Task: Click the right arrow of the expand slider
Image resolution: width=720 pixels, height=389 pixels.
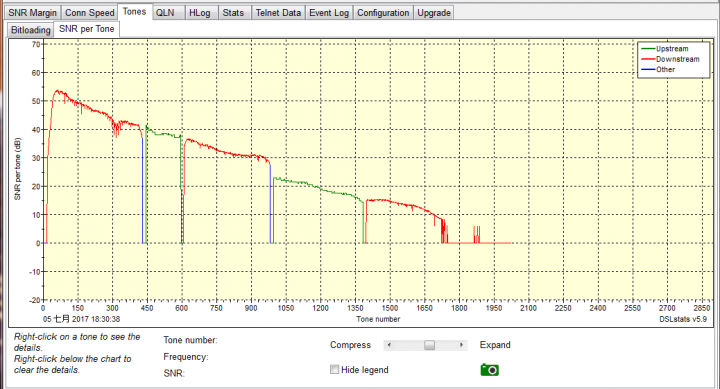Action: (x=461, y=345)
